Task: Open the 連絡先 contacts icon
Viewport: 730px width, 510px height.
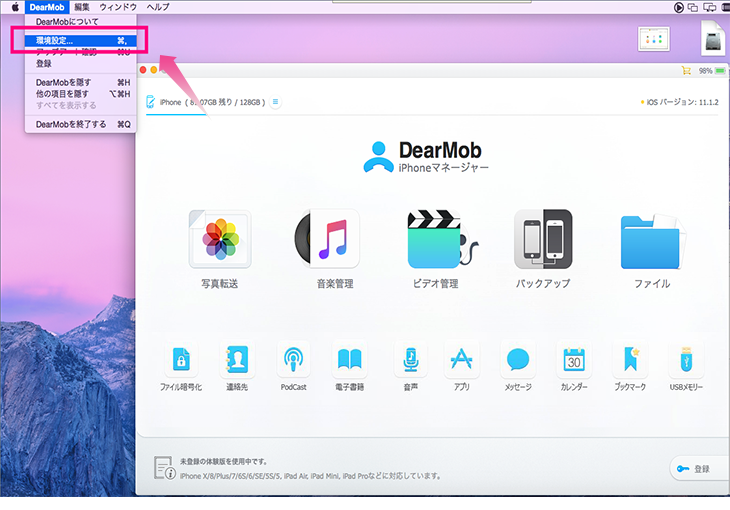Action: coord(237,359)
